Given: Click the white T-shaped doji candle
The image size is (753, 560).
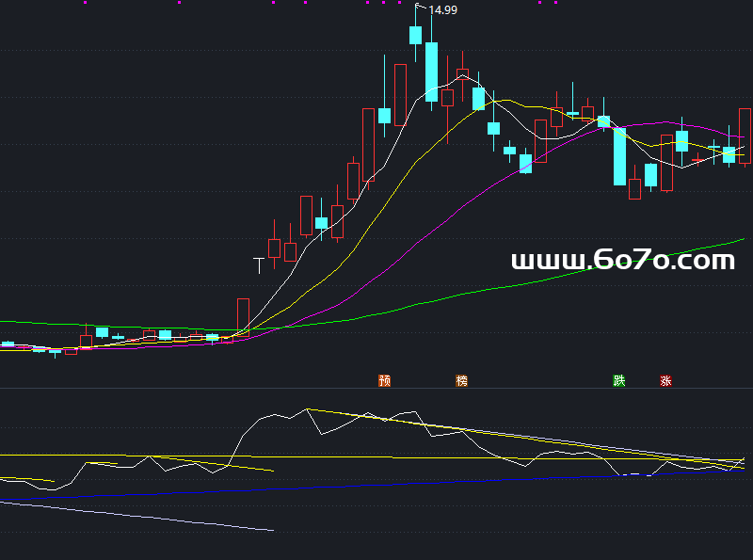Looking at the screenshot, I should point(259,264).
